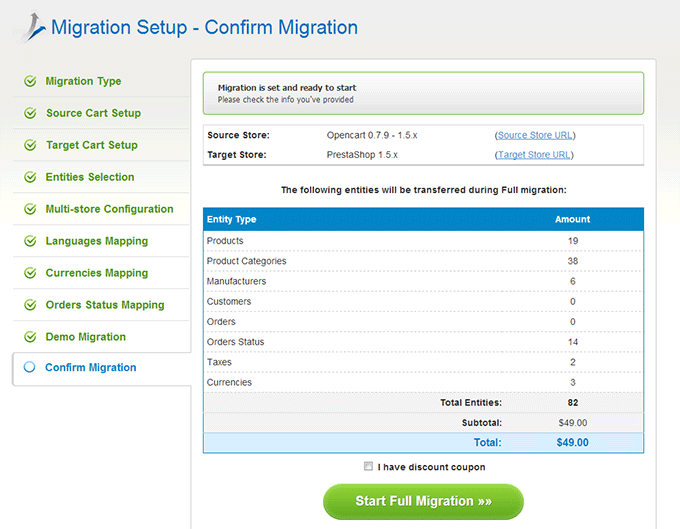Image resolution: width=680 pixels, height=529 pixels.
Task: Click the 'Taxes' row label
Action: pyautogui.click(x=219, y=362)
